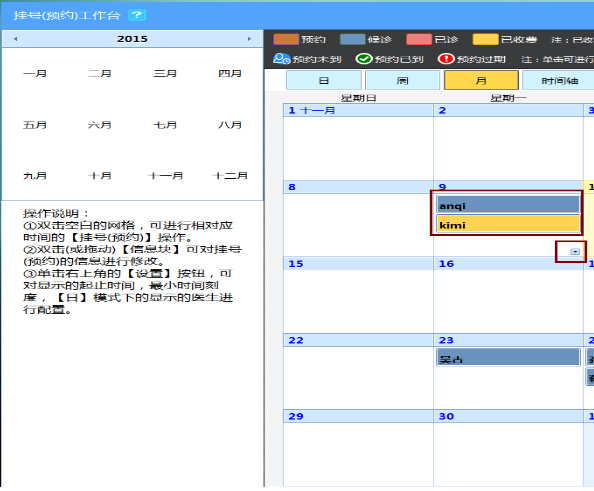The image size is (594, 491).
Task: Choose 十一月 in the month picker
Action: click(x=165, y=176)
